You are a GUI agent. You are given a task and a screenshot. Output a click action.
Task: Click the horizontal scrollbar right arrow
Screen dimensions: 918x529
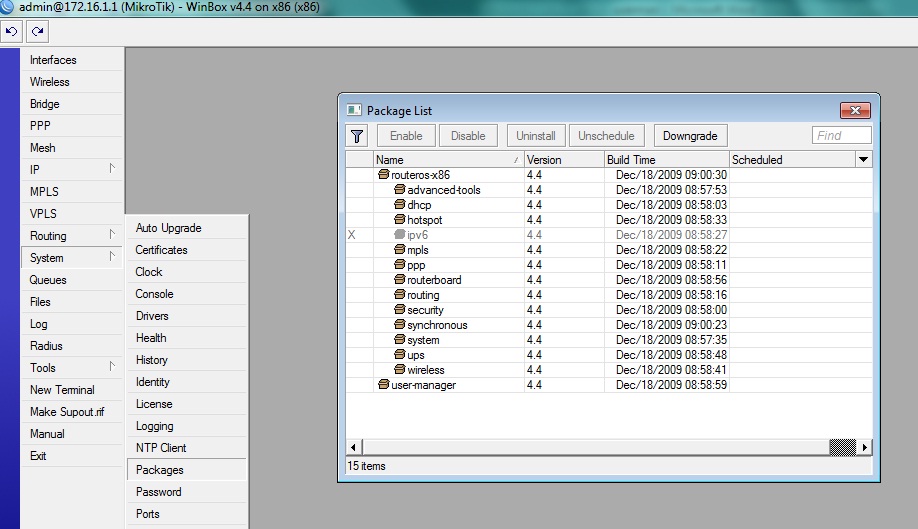tap(865, 448)
